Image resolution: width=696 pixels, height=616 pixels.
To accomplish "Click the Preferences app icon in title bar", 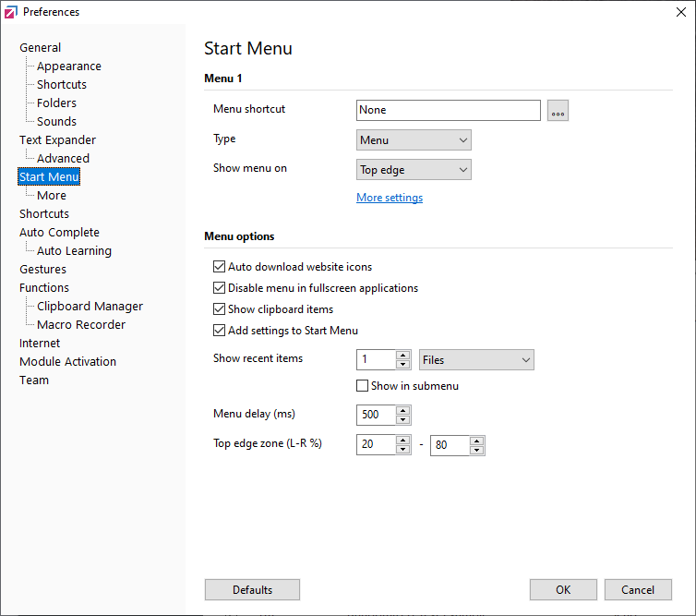I will 11,12.
